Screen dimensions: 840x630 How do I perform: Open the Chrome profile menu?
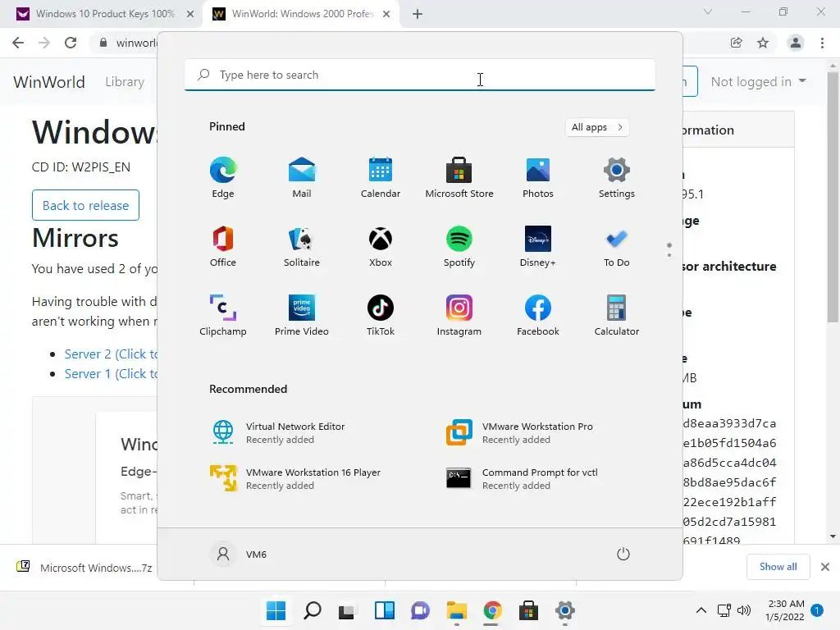796,43
